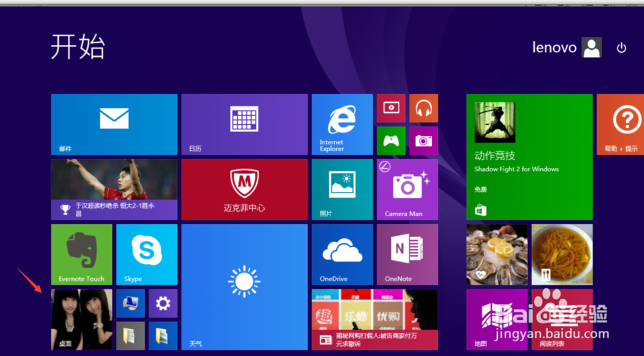This screenshot has width=644, height=356.
Task: Open the Weather (天气) tile
Action: (x=244, y=287)
